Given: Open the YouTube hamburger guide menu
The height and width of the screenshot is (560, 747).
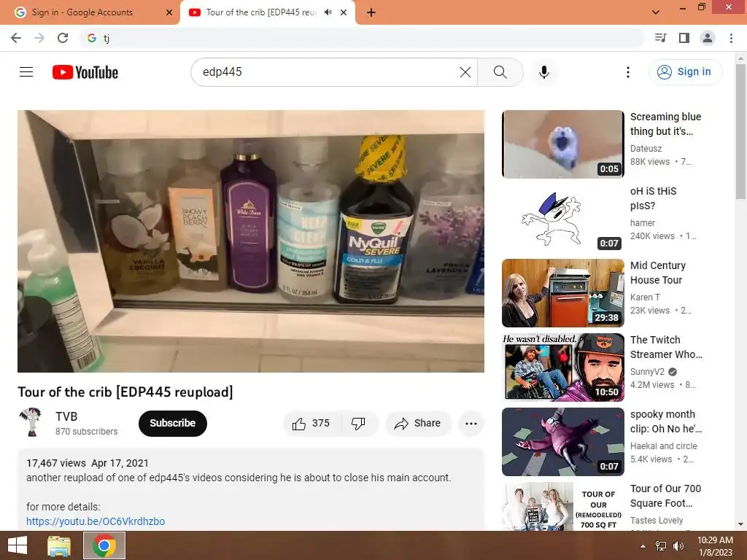Looking at the screenshot, I should (26, 72).
